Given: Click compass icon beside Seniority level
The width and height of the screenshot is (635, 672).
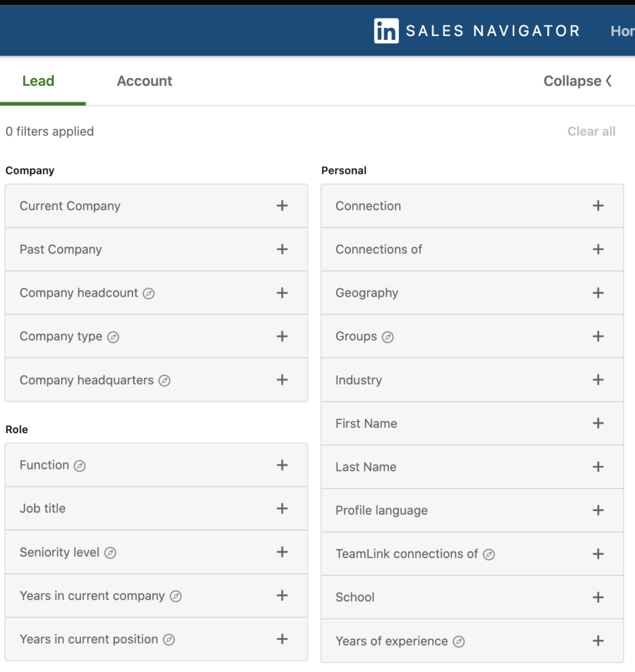Looking at the screenshot, I should [110, 553].
